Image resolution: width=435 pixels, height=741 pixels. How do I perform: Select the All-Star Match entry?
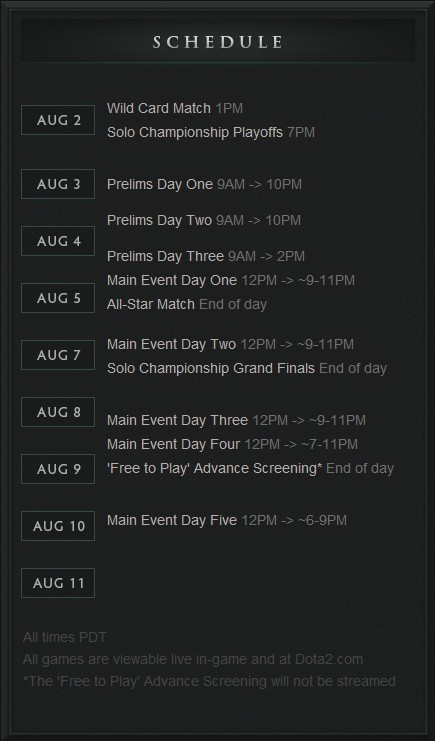pos(187,304)
